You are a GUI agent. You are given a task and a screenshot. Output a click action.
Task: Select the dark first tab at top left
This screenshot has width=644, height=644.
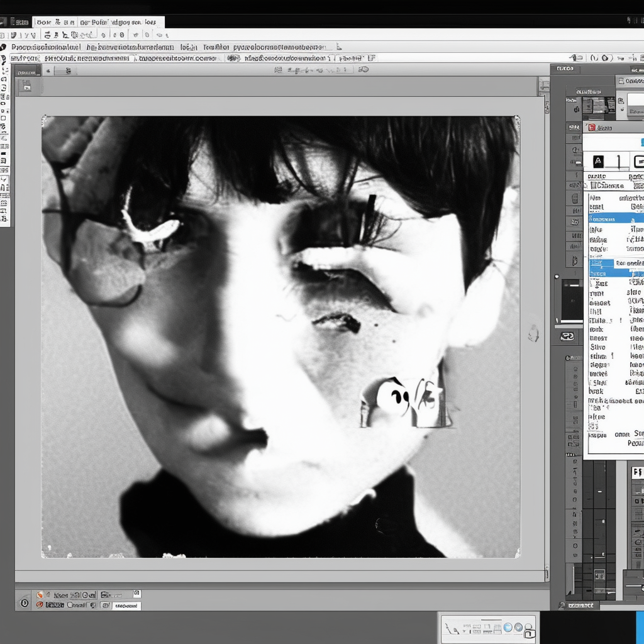tap(18, 22)
